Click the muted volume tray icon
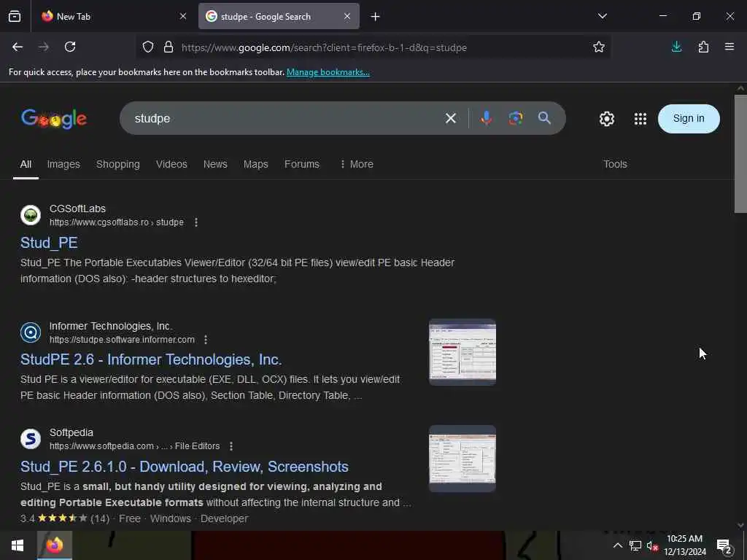747x560 pixels. click(x=653, y=545)
